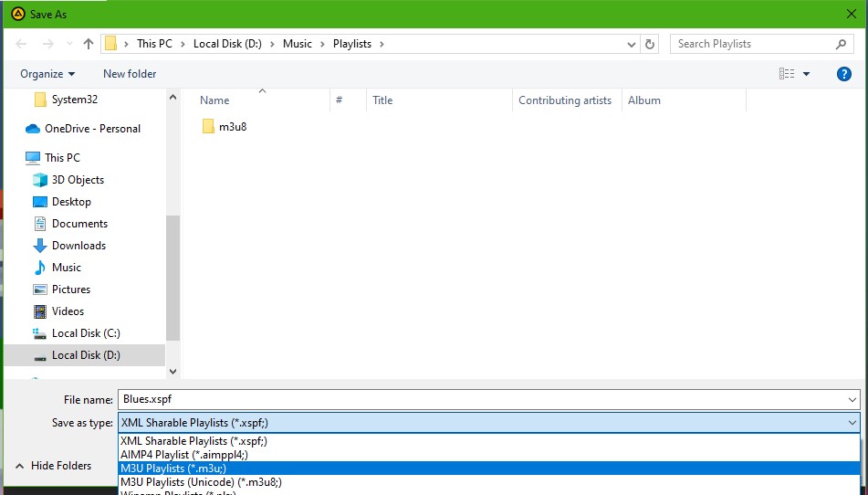Select M3U Playlists (Unicode) (*.m3u8;) type
The image size is (868, 495).
[x=201, y=482]
